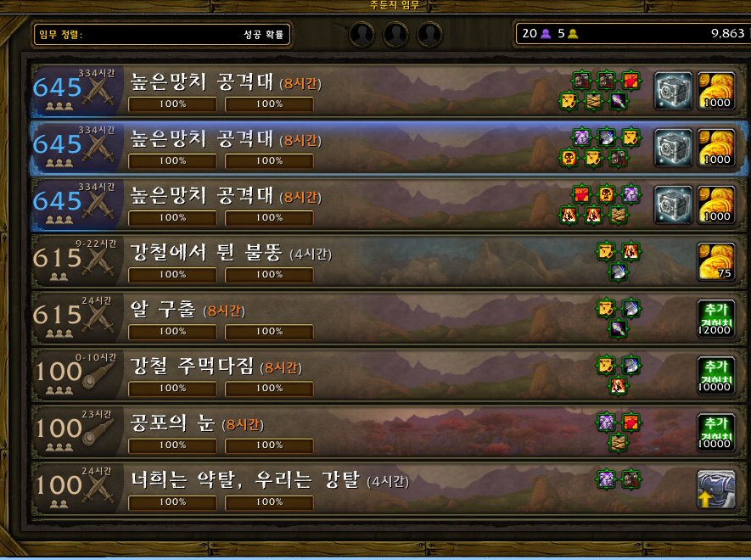Open the 강철 주먹다짐 mission
Screen dimensions: 751x560
388,375
